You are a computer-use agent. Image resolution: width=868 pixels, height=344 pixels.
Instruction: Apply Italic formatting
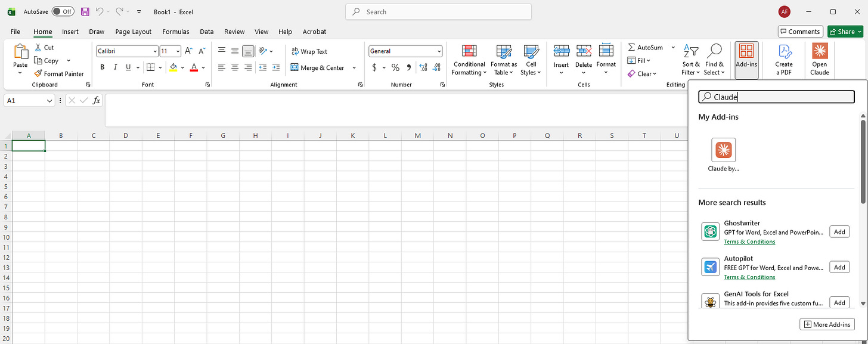point(114,67)
